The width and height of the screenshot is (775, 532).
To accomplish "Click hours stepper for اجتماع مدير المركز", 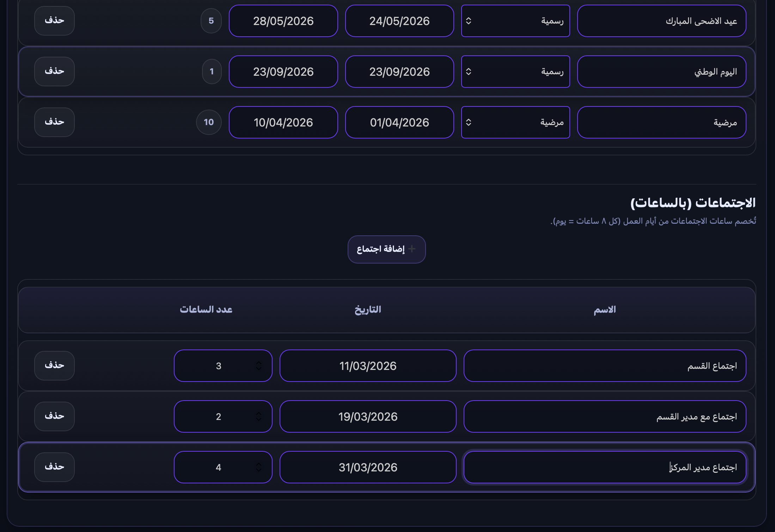I will [x=259, y=467].
